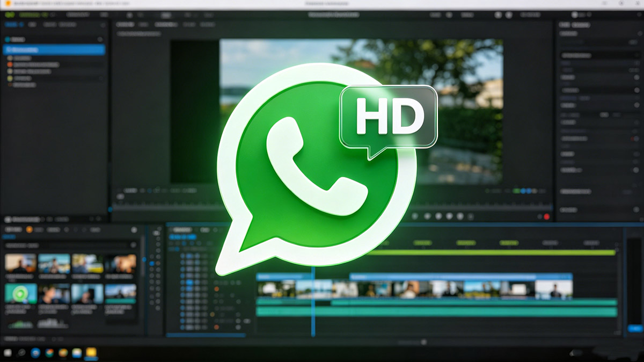Image resolution: width=644 pixels, height=362 pixels.
Task: Select the blue highlighted row in the project list
Action: (54, 50)
